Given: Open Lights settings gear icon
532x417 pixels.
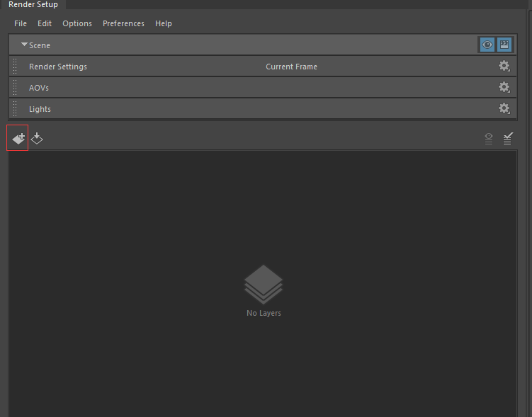Looking at the screenshot, I should [x=504, y=109].
